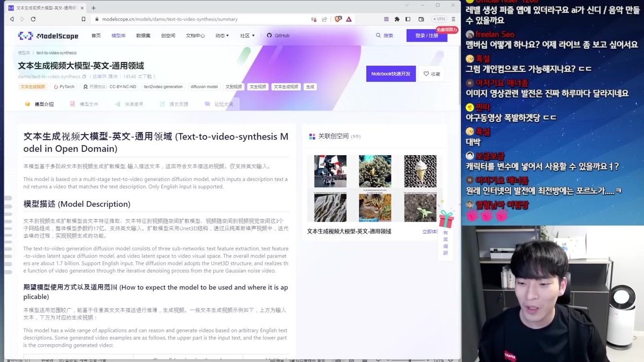644x362 pixels.
Task: Switch to the 论坛交流 tab
Action: tap(219, 104)
